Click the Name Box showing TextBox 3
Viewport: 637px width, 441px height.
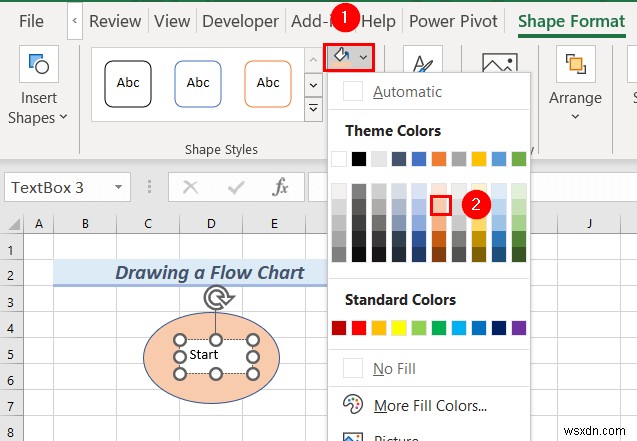click(59, 188)
